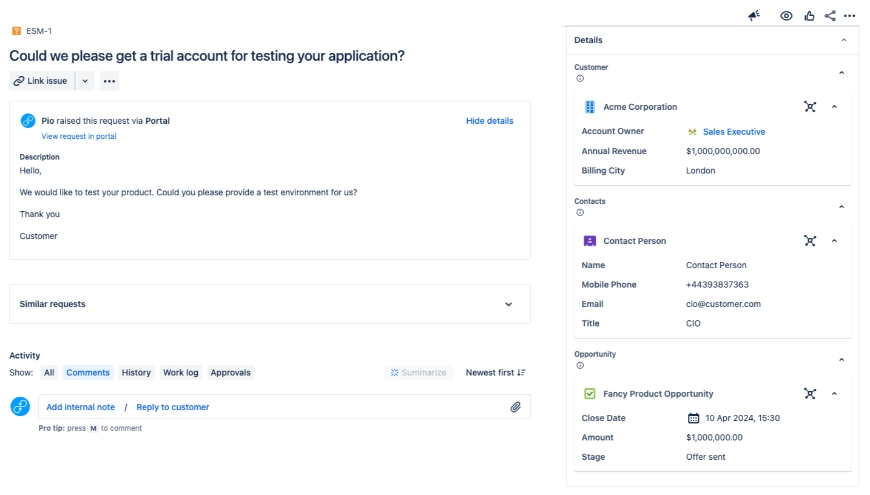Collapse the Fancy Product Opportunity card
The width and height of the screenshot is (870, 495).
834,393
